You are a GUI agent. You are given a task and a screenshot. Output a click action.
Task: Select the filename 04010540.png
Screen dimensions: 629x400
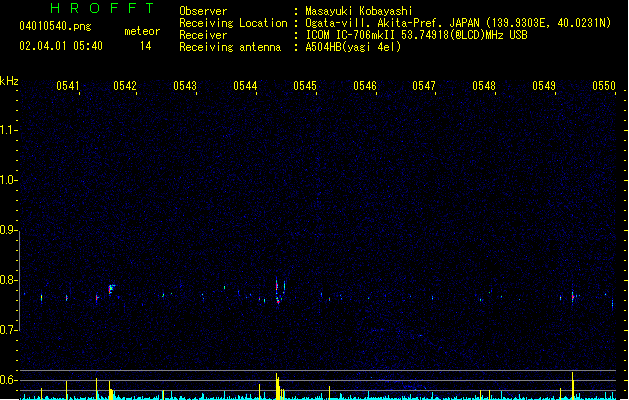click(55, 26)
